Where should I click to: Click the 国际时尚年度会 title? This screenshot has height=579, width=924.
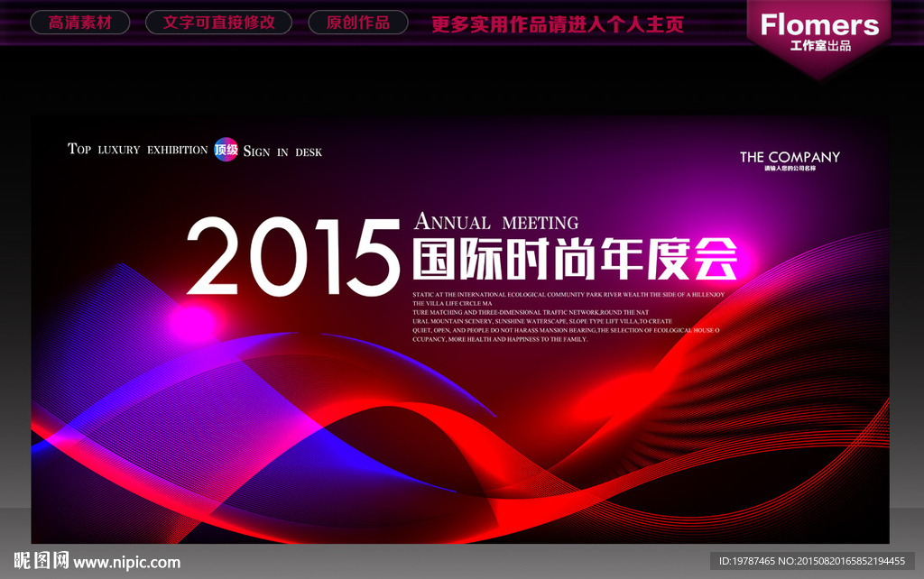click(x=575, y=259)
